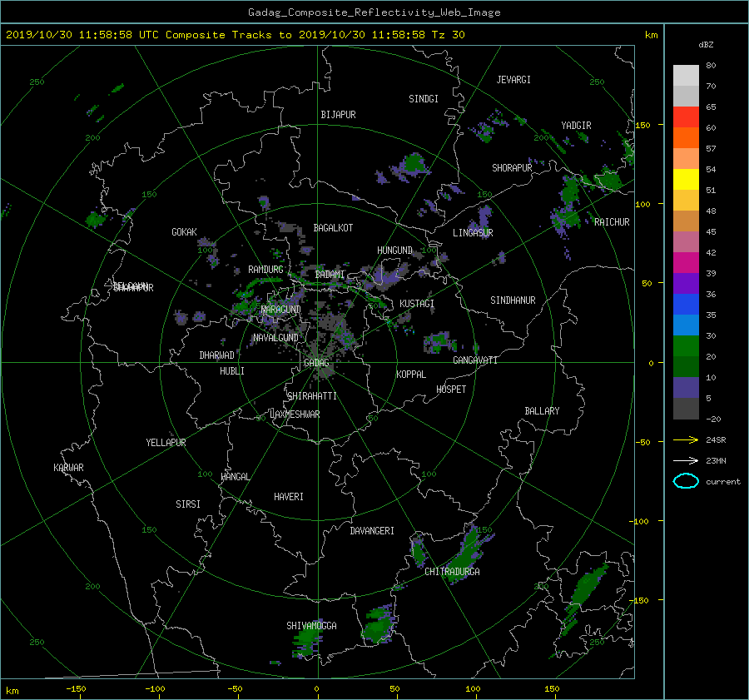This screenshot has width=749, height=700.
Task: Pick the yellow 51-54 dBZ legend swatch
Action: coord(686,180)
